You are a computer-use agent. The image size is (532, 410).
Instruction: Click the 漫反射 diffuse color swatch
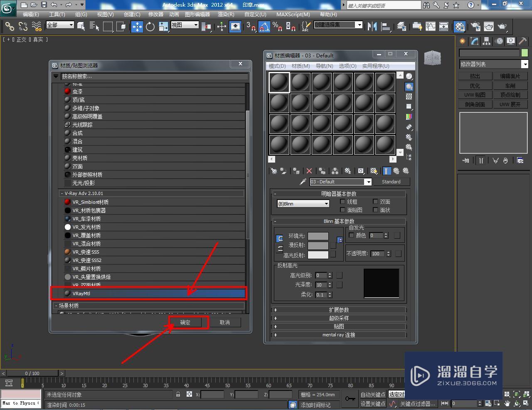coord(318,245)
